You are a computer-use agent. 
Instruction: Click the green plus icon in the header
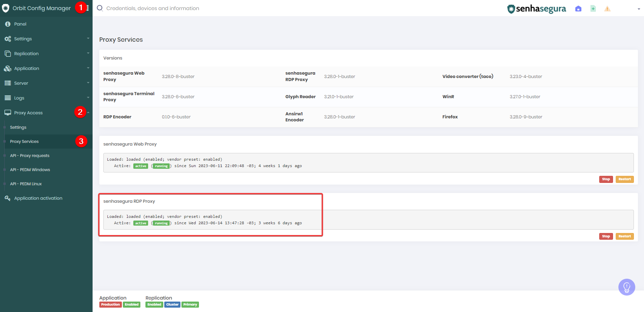pyautogui.click(x=593, y=9)
